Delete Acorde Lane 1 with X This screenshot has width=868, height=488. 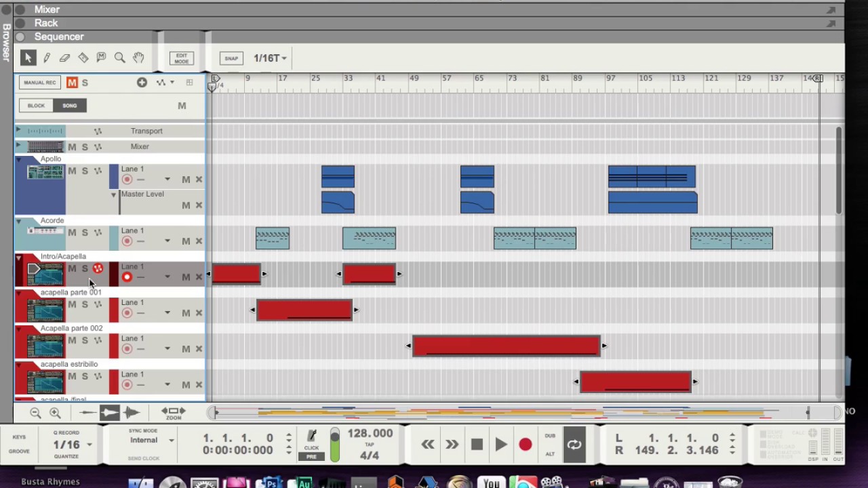[199, 241]
